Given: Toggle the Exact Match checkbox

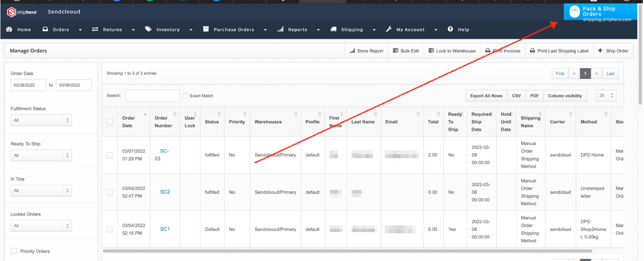Looking at the screenshot, I should coord(185,96).
